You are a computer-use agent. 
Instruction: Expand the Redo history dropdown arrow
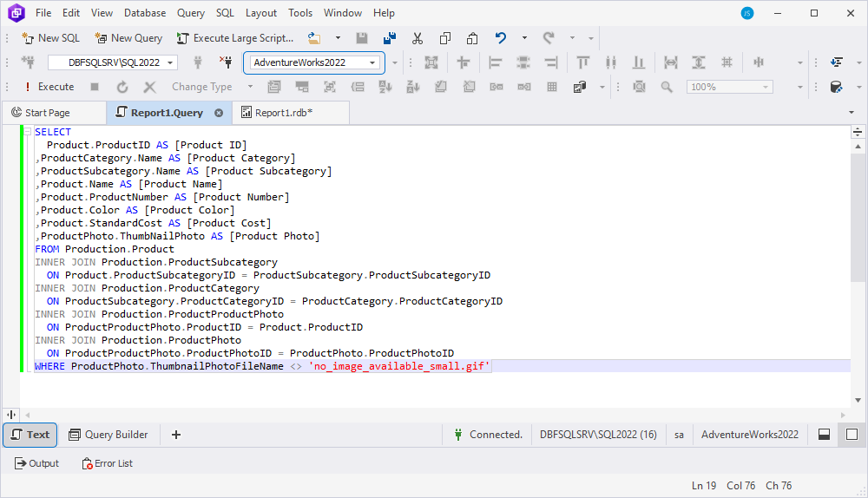coord(572,38)
